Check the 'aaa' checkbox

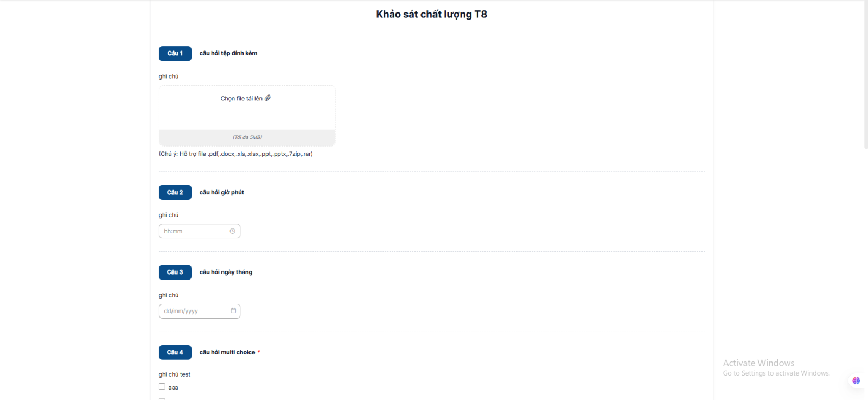pyautogui.click(x=162, y=387)
